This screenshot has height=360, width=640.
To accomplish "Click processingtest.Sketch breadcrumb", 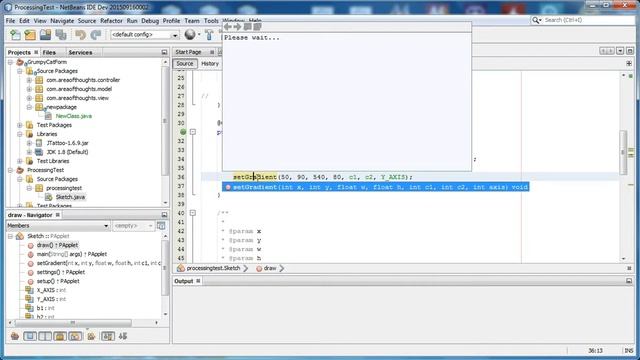I will pos(213,268).
